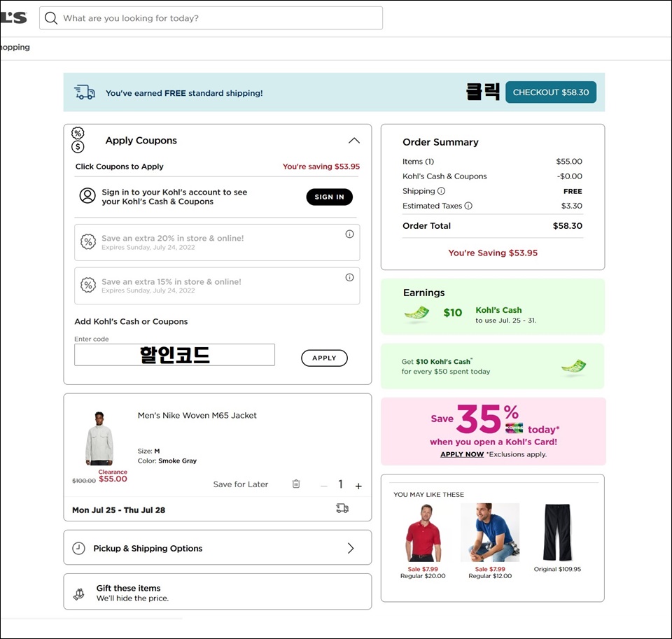Click the Clearance $55.00 price

click(x=113, y=476)
